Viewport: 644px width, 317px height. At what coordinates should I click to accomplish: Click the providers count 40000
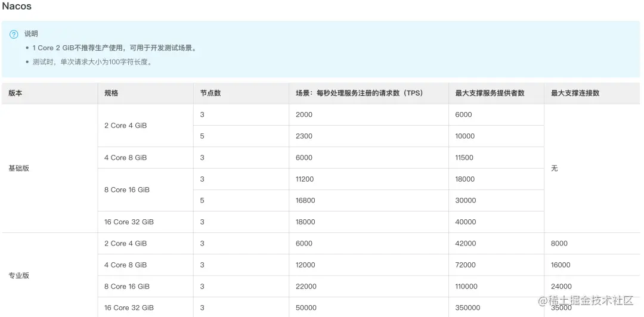pyautogui.click(x=466, y=222)
